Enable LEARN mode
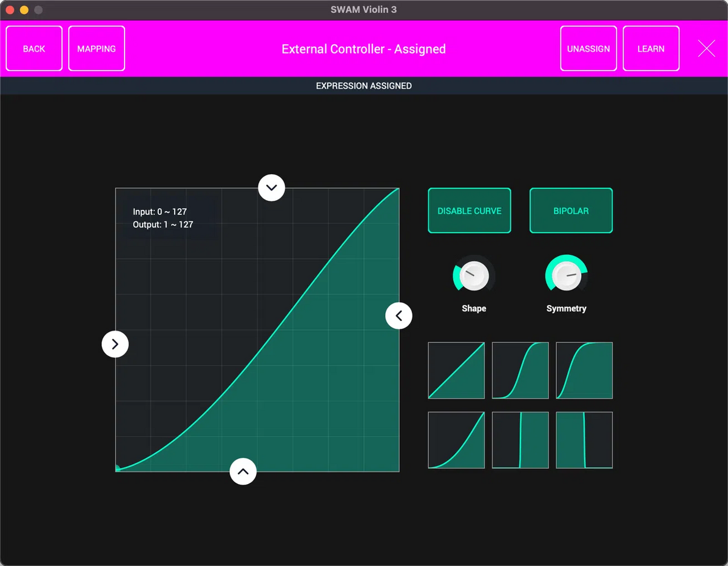This screenshot has width=728, height=566. click(x=651, y=48)
